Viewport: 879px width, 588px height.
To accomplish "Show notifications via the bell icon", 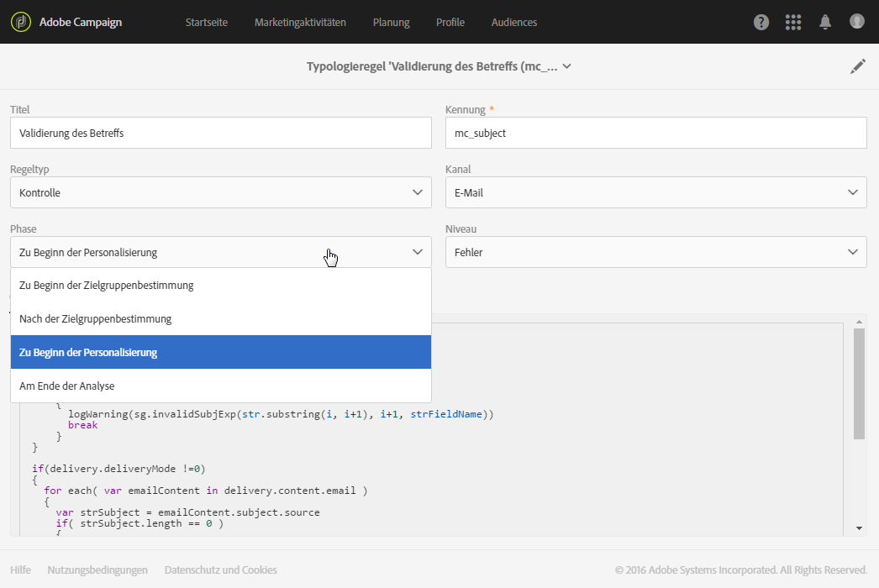I will click(x=826, y=23).
